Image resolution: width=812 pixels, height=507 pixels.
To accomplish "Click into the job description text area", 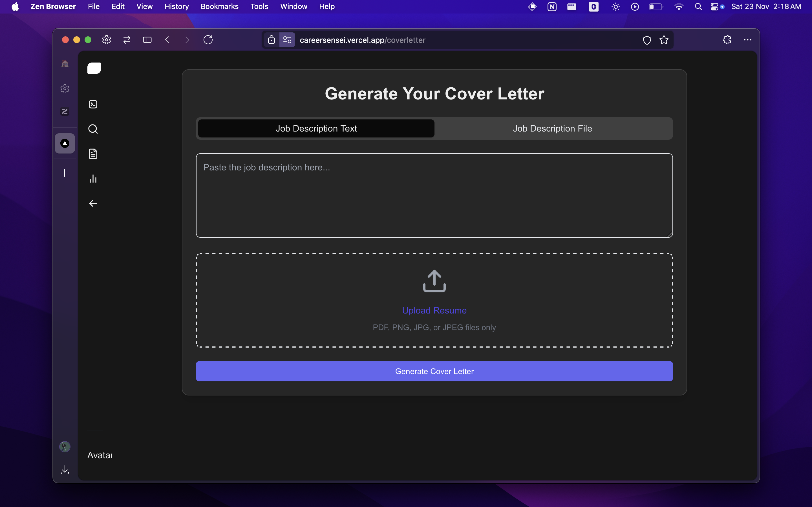I will pyautogui.click(x=434, y=195).
